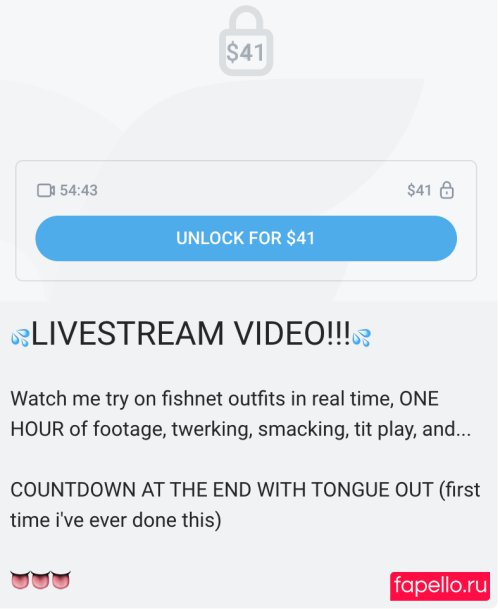The image size is (500, 611).
Task: Click the $41 text inside large padlock
Action: [246, 53]
